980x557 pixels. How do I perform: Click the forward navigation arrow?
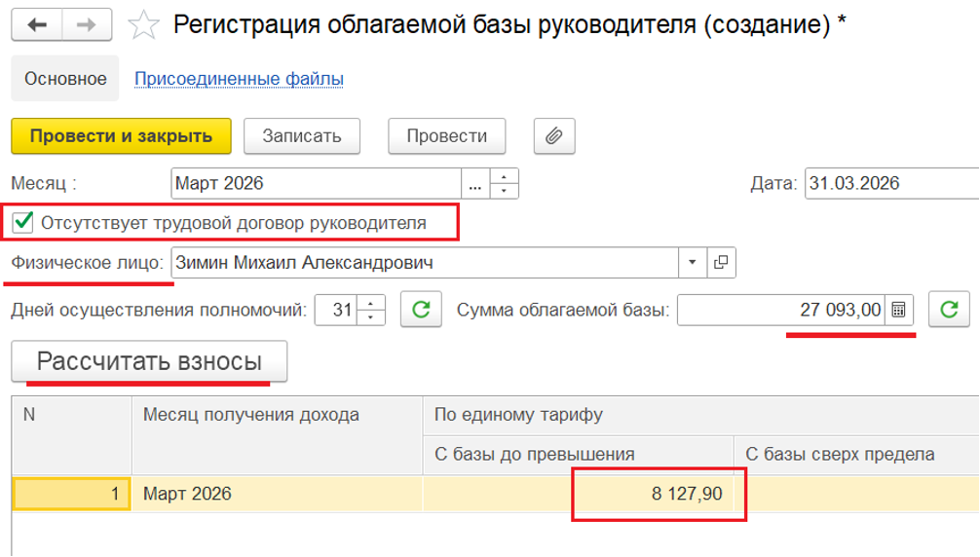(86, 25)
